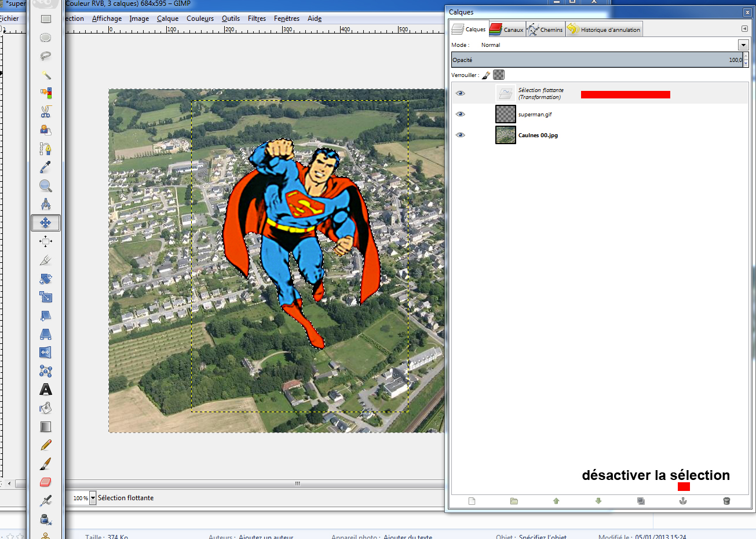Screen dimensions: 756x539
Task: Open the Filtres menu
Action: coord(257,19)
